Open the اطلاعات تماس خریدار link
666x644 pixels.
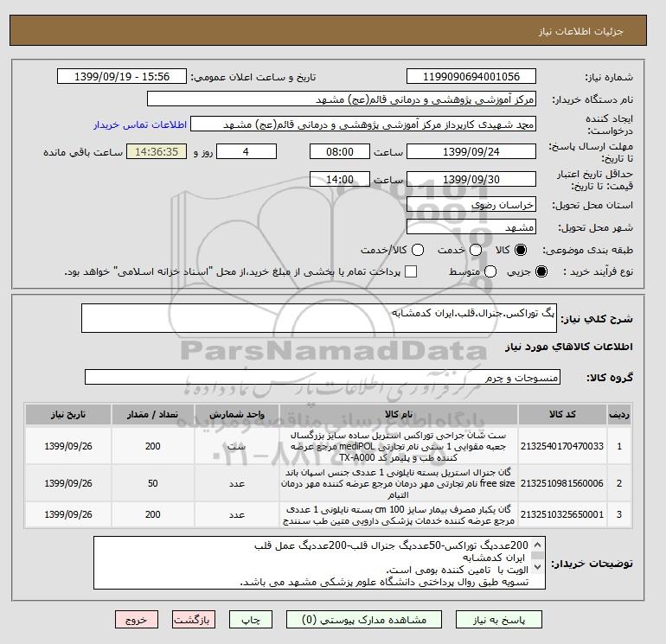[x=140, y=124]
